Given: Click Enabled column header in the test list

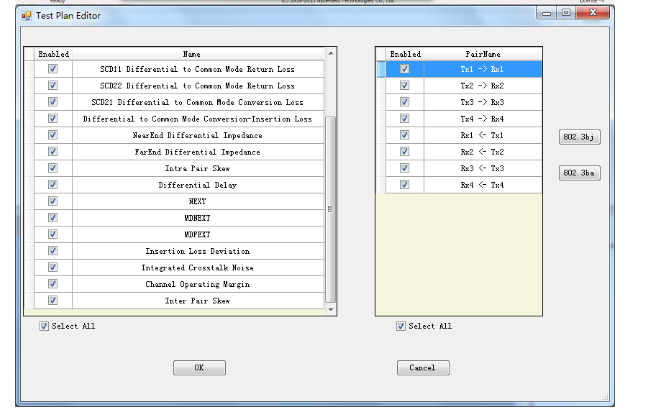Looking at the screenshot, I should coord(53,54).
